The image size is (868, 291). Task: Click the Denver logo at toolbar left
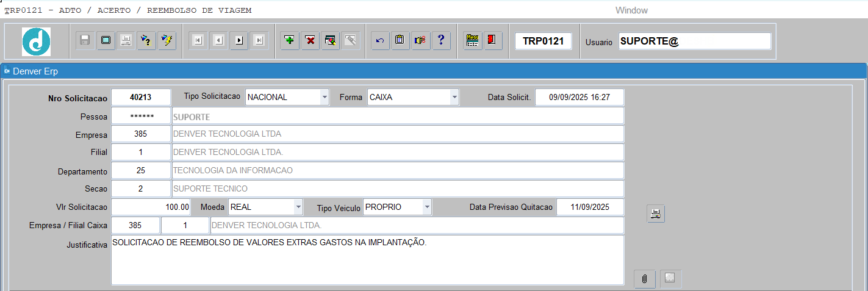36,41
